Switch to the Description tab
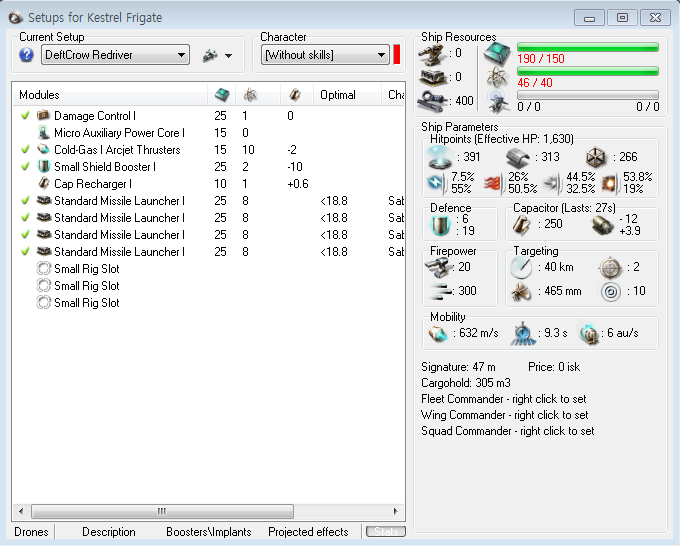 click(109, 532)
